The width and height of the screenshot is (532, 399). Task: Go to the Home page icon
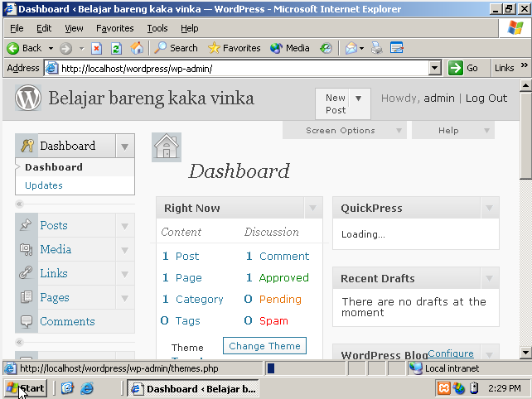pyautogui.click(x=137, y=49)
